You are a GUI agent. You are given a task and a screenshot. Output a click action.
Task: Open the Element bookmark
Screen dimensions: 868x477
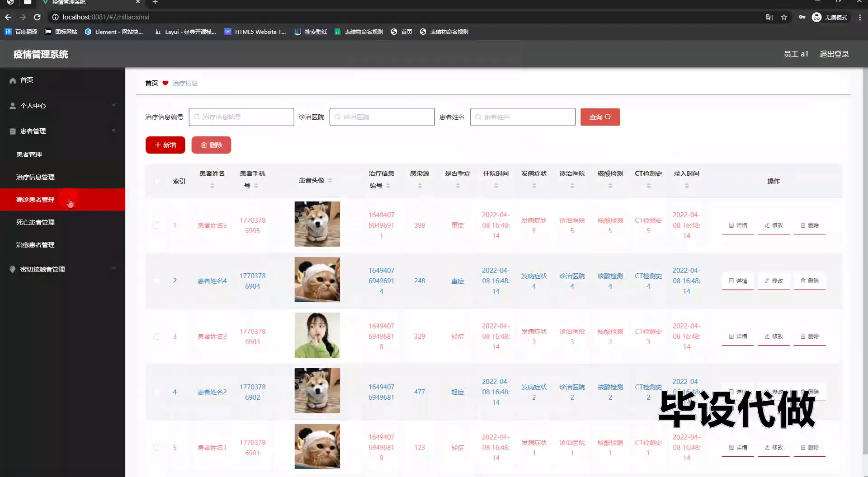113,32
